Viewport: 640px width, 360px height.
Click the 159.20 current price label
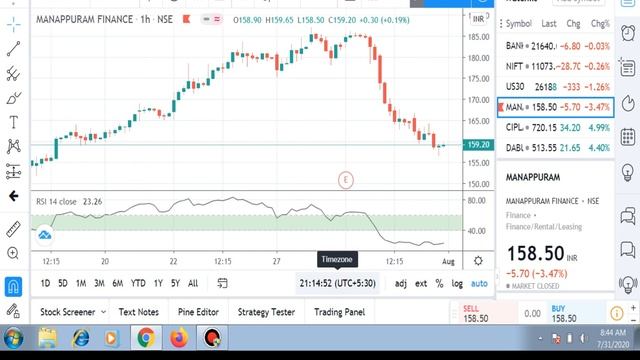pos(478,144)
